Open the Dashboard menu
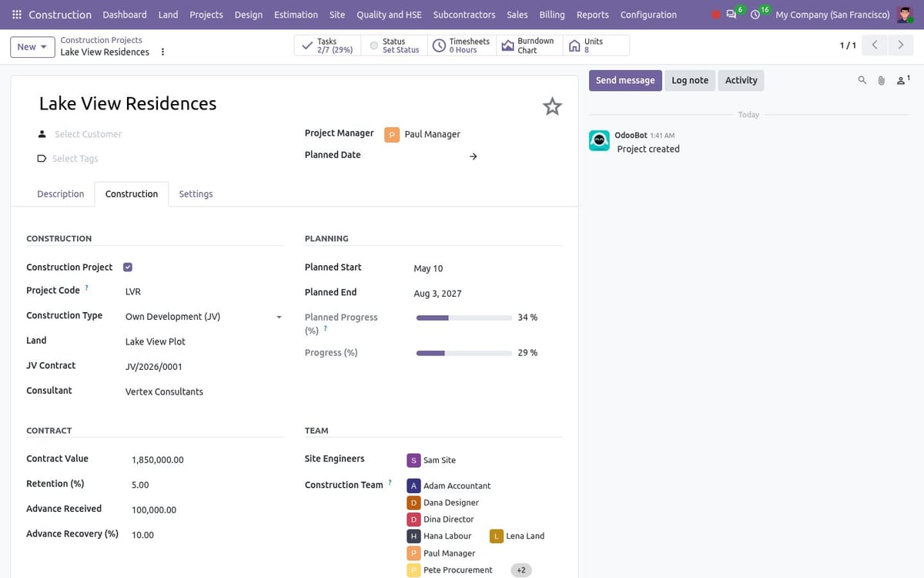Image resolution: width=924 pixels, height=578 pixels. tap(125, 15)
